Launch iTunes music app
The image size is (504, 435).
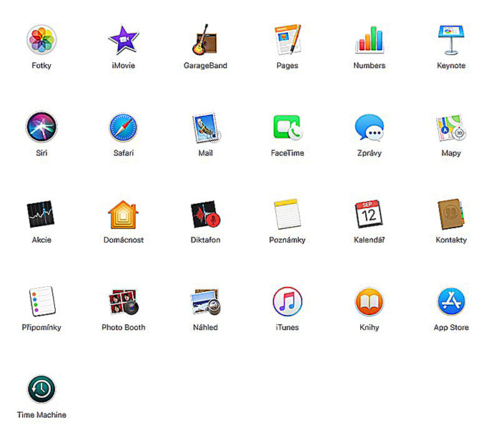pyautogui.click(x=287, y=302)
